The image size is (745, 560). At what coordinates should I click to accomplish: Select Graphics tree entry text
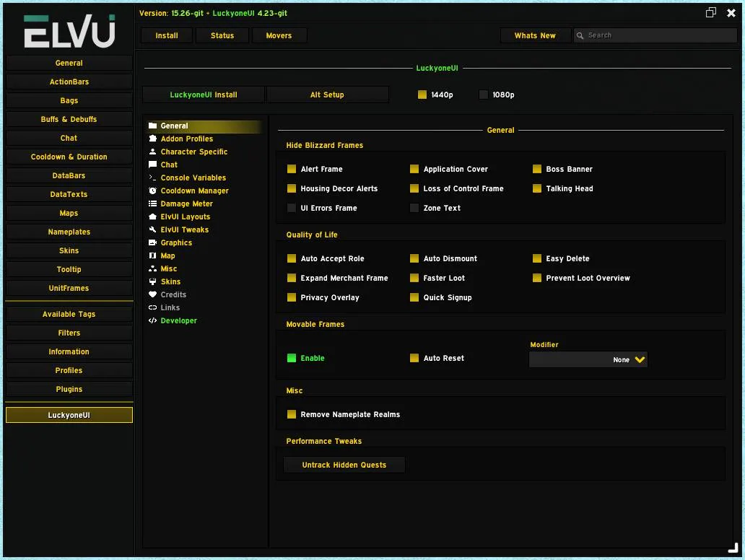[x=176, y=242]
